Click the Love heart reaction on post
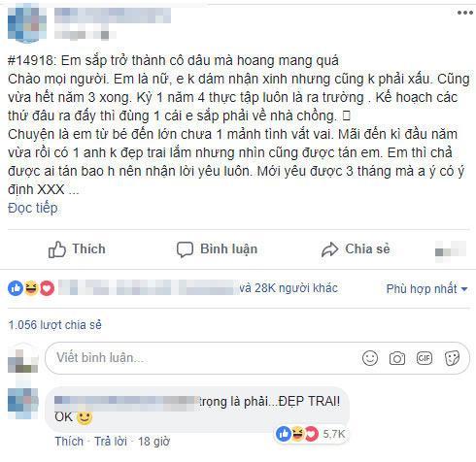Viewport: 476px width, 462px height. (x=47, y=288)
